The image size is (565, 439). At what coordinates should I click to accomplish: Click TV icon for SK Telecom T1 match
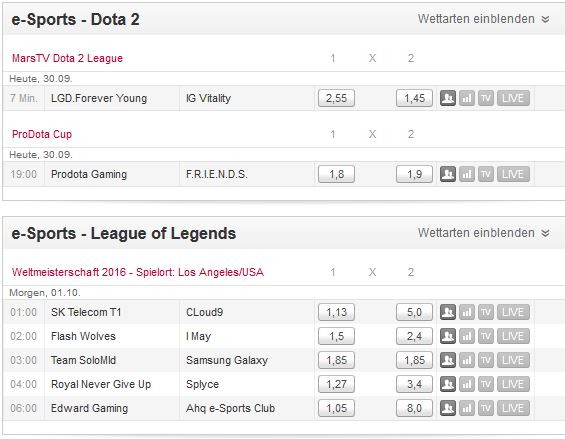486,312
